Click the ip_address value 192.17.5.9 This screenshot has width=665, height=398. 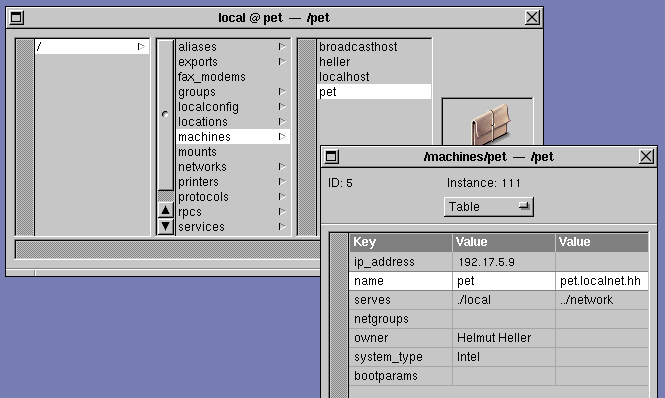[x=486, y=262]
